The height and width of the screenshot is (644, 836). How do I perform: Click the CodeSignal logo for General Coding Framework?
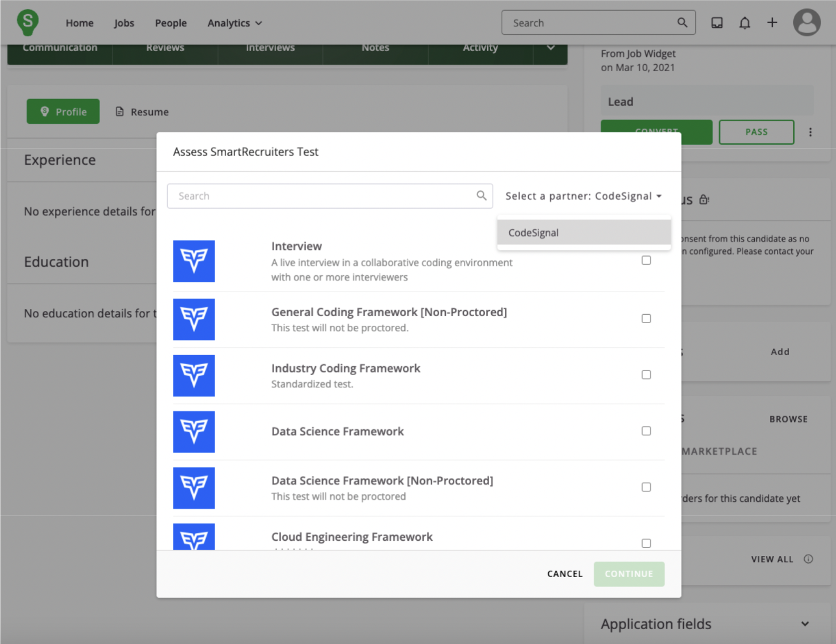tap(194, 319)
